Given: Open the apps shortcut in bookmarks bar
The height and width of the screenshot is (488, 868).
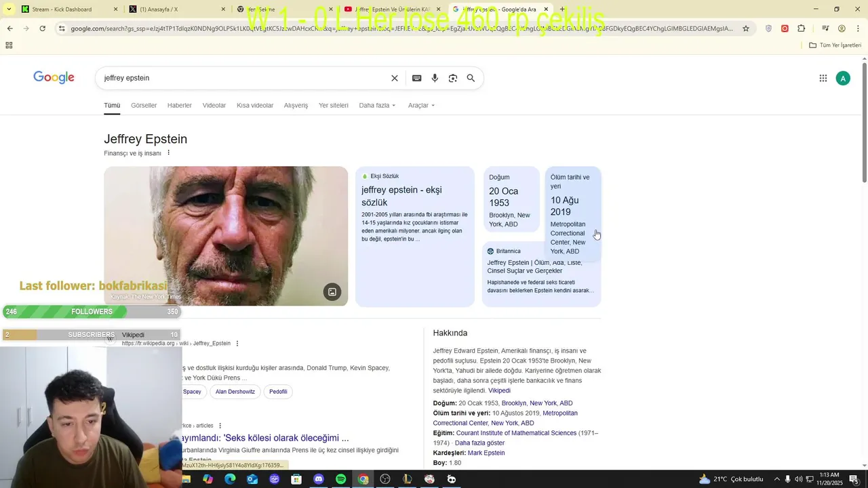Looking at the screenshot, I should point(9,45).
